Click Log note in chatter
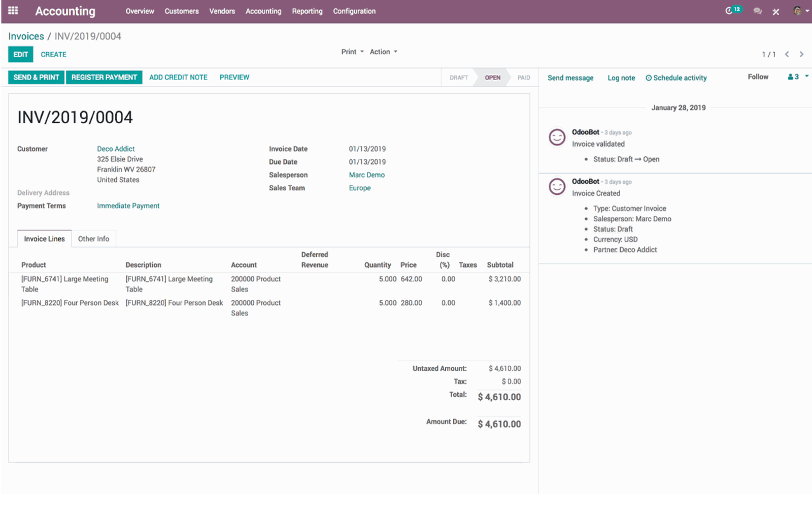Viewport: 812px width, 526px height. (x=621, y=78)
